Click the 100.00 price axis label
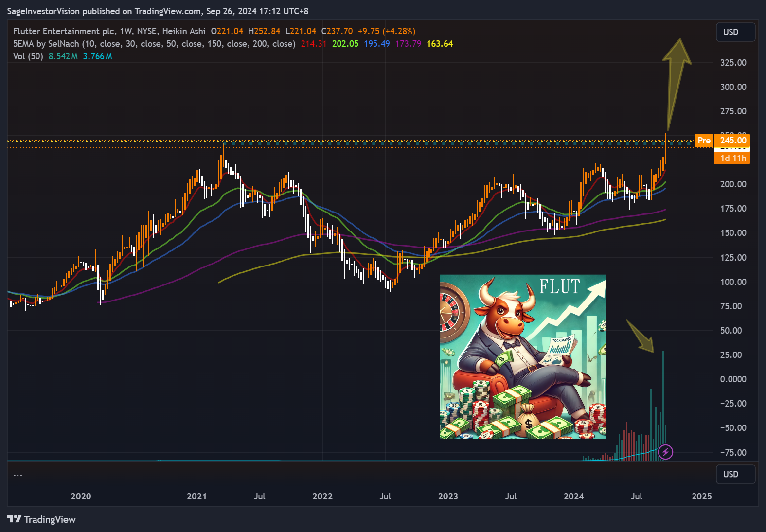The width and height of the screenshot is (766, 532). [x=733, y=282]
